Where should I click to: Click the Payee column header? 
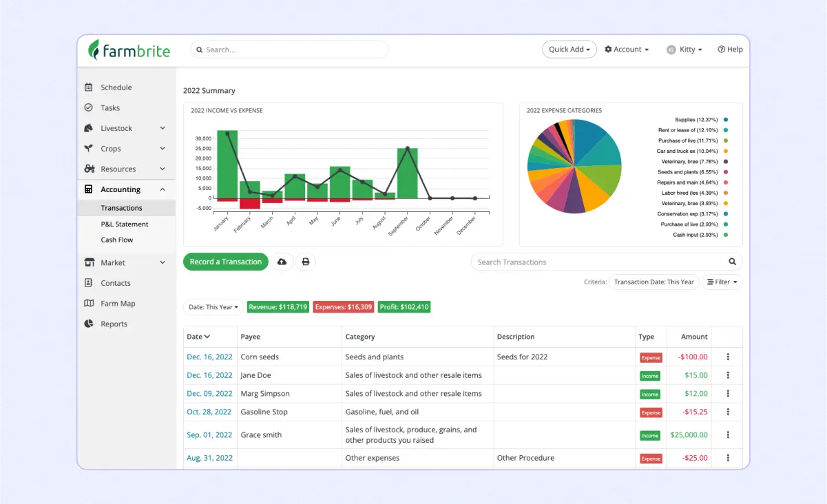pyautogui.click(x=251, y=337)
